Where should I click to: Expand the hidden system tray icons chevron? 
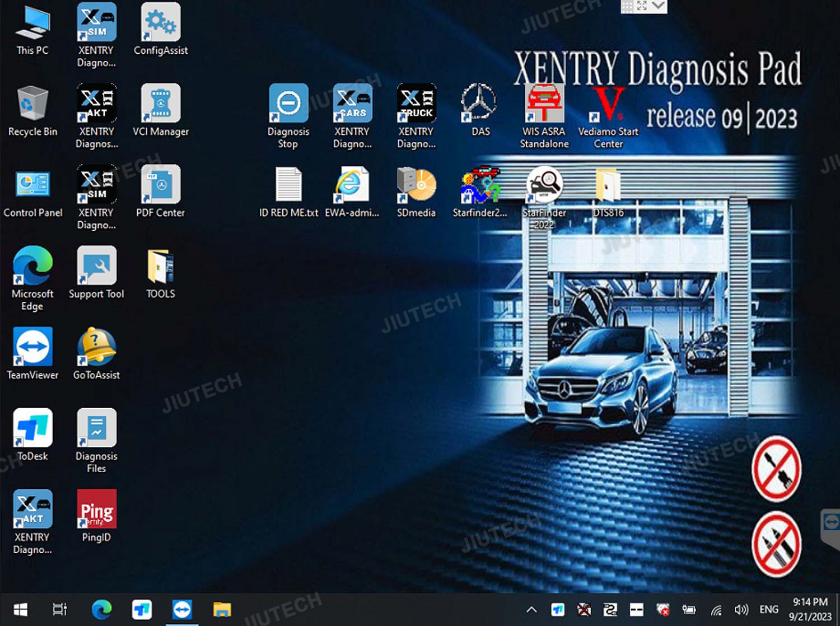click(531, 610)
